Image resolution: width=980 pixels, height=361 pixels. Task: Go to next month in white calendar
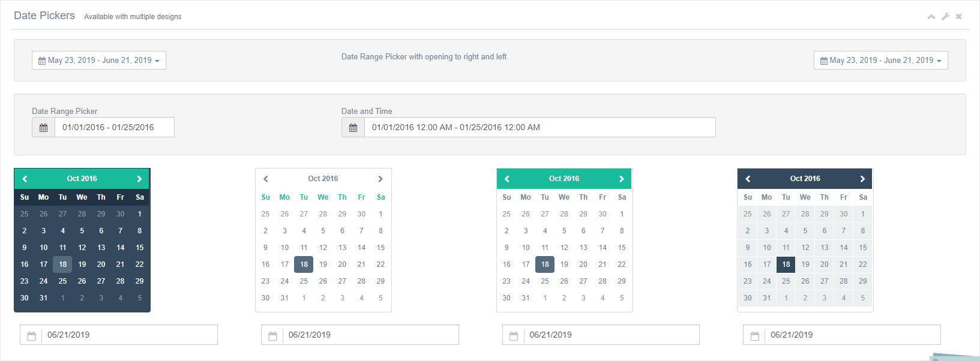(380, 179)
